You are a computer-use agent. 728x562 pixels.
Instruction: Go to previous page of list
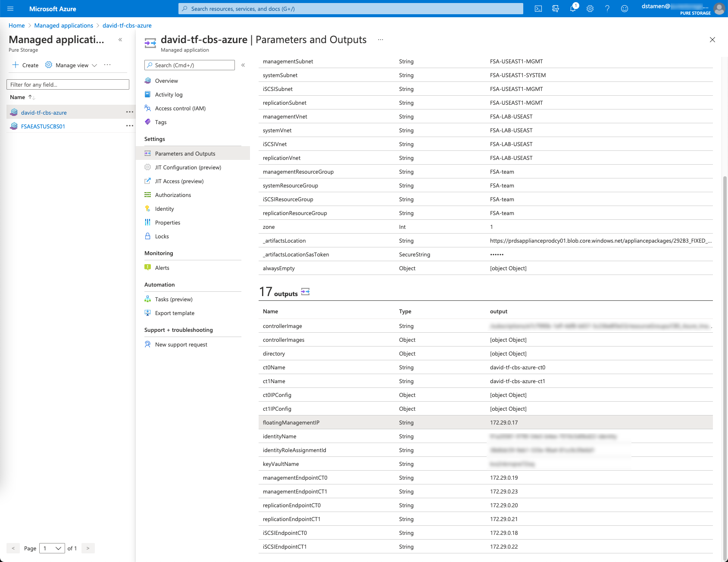tap(13, 548)
